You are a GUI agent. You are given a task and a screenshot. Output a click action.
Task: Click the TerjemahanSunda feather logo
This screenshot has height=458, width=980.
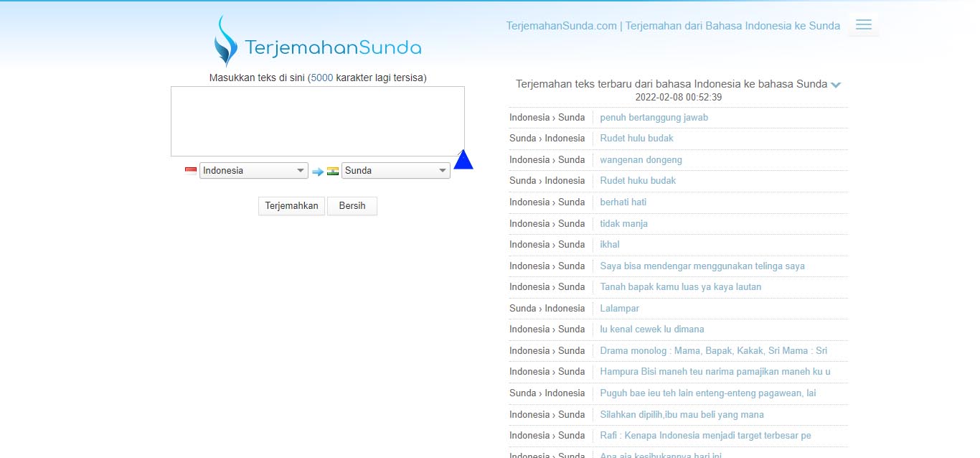(225, 42)
